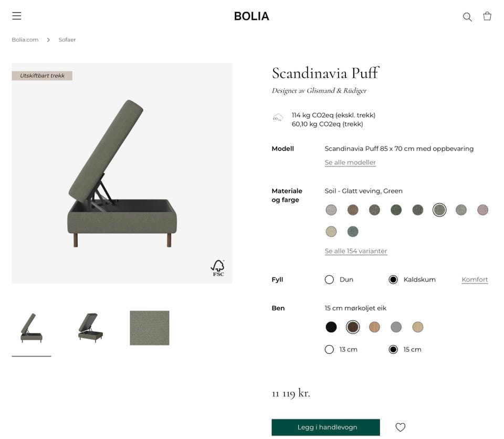The width and height of the screenshot is (504, 439).
Task: Select the black leg color swatch
Action: [331, 327]
